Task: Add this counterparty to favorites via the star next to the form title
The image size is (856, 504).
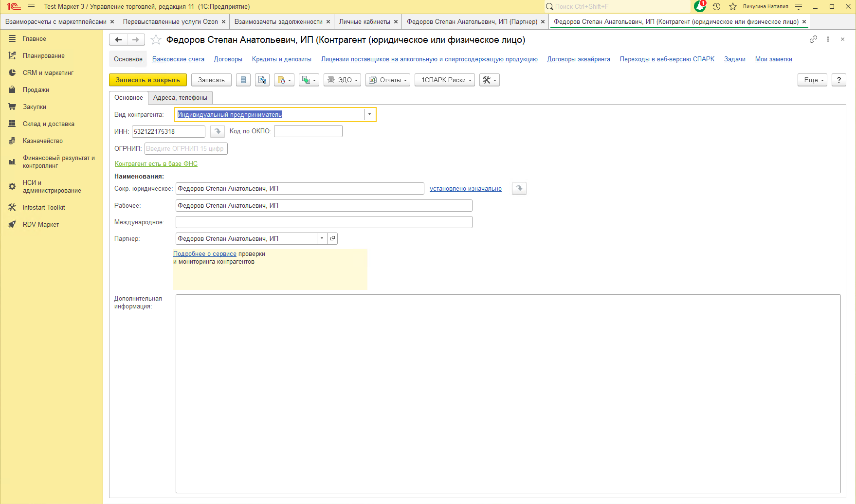Action: [156, 40]
